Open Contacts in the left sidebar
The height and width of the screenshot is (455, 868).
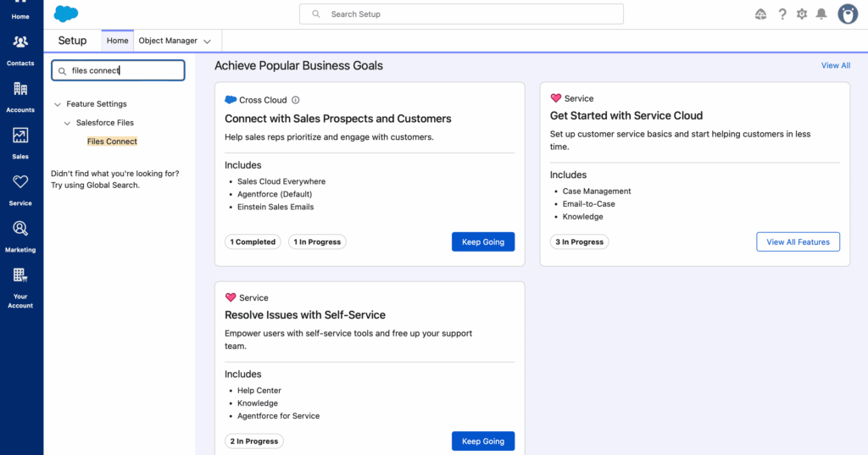pyautogui.click(x=20, y=50)
